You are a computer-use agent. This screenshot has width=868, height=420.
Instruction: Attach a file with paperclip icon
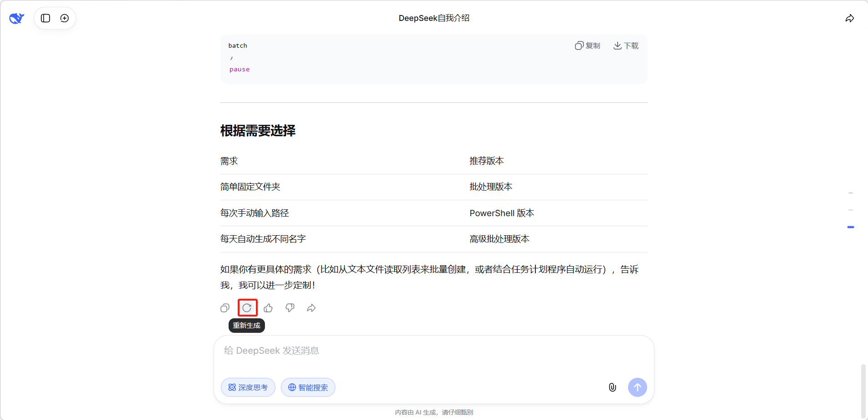(612, 387)
